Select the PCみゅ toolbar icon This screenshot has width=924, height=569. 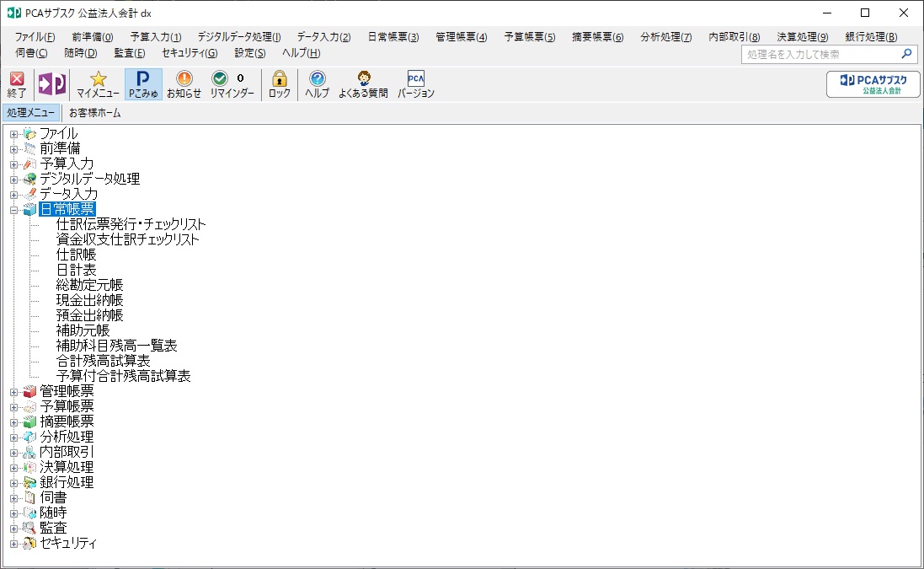tap(143, 84)
